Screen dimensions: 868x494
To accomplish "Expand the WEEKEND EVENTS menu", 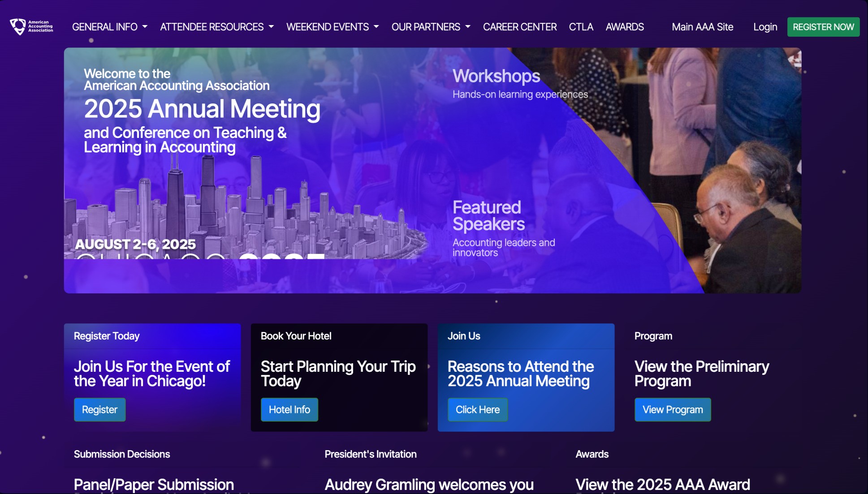I will [x=333, y=27].
